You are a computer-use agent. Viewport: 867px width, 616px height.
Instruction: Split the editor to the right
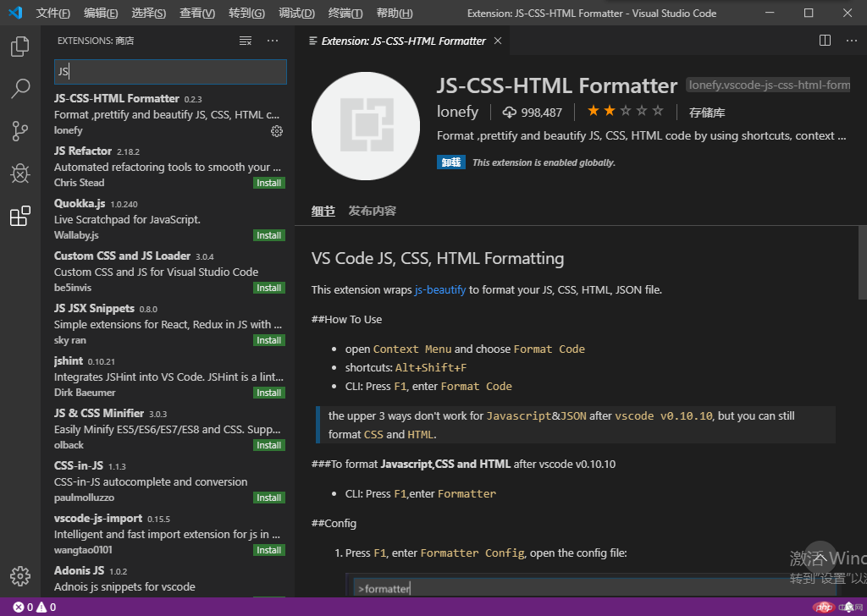[825, 41]
